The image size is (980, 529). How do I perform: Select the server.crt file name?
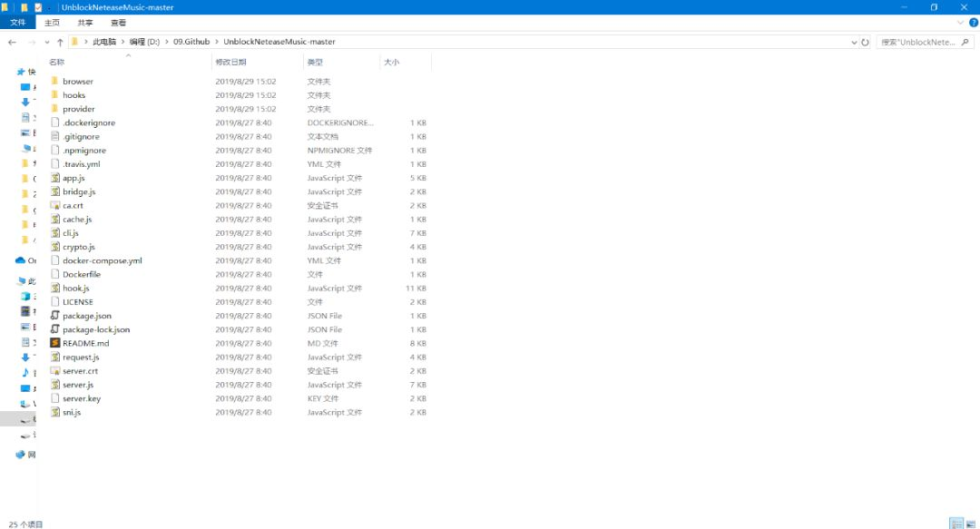pyautogui.click(x=80, y=371)
